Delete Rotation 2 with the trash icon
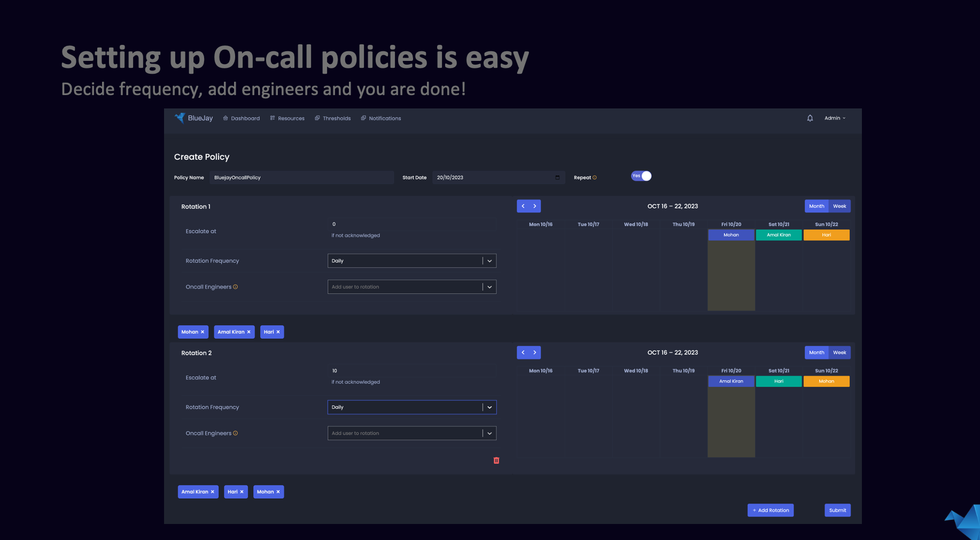The height and width of the screenshot is (540, 980). [496, 460]
